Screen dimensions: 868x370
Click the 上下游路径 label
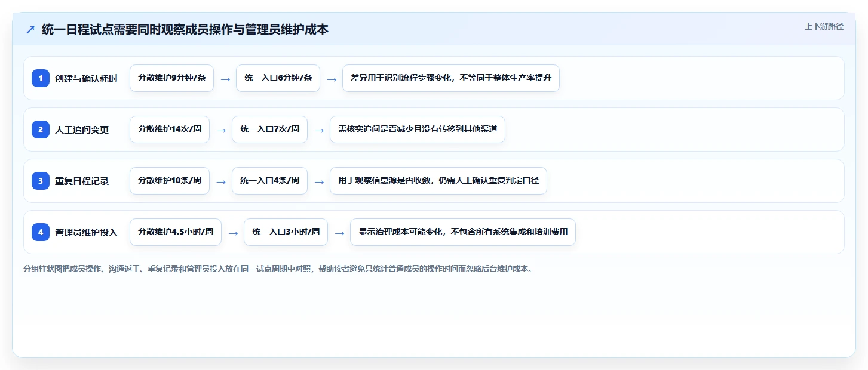824,26
